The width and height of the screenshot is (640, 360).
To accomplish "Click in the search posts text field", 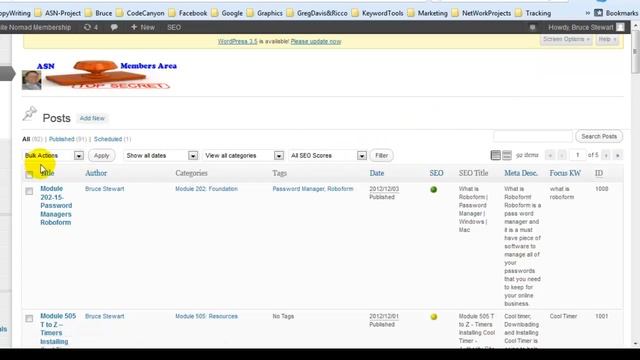I will coord(533,136).
